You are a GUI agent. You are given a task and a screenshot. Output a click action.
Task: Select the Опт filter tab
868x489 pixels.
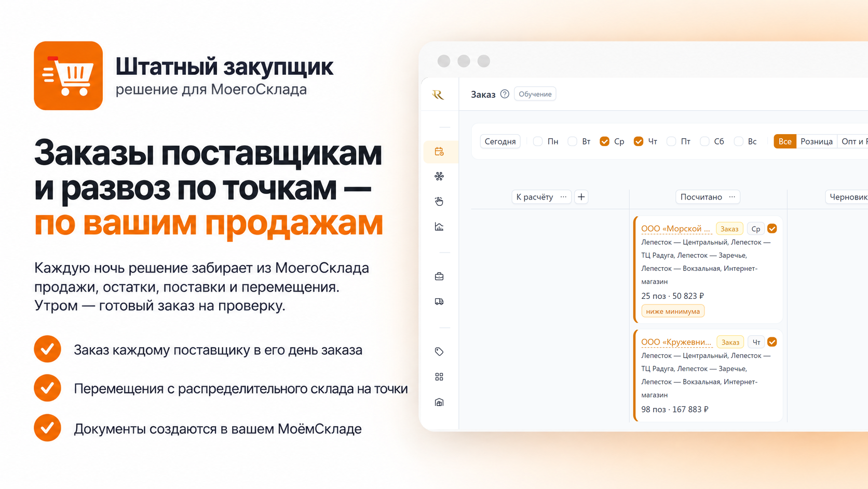pyautogui.click(x=852, y=141)
